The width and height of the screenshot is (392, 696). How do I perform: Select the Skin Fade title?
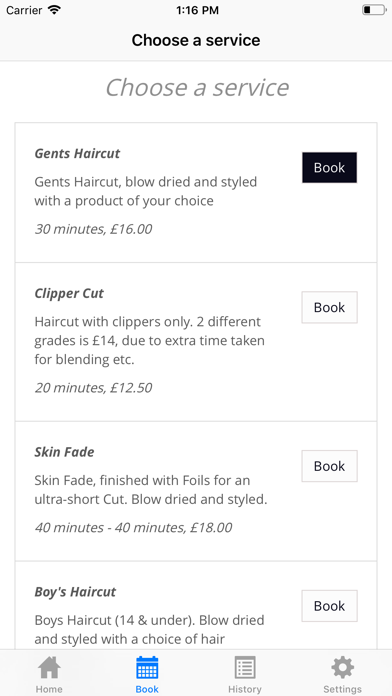pyautogui.click(x=64, y=452)
